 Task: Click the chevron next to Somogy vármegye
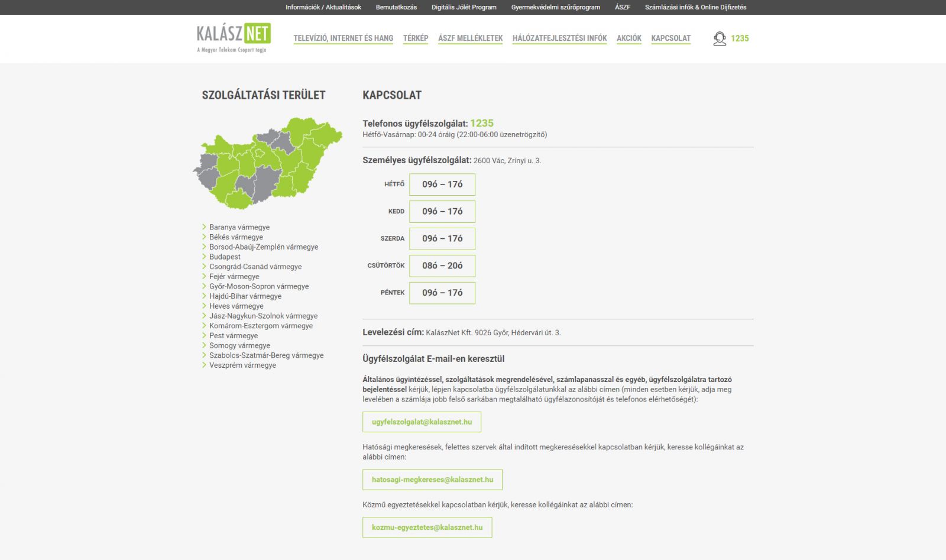point(205,345)
